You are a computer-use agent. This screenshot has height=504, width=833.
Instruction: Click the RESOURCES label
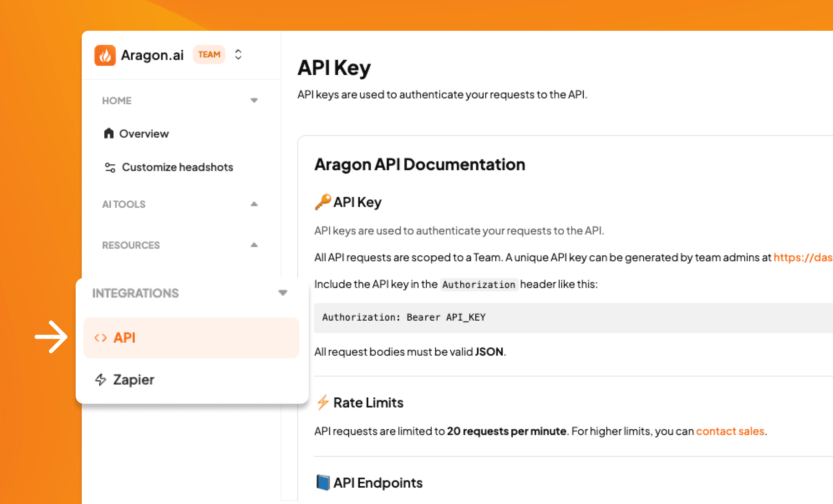coord(131,245)
